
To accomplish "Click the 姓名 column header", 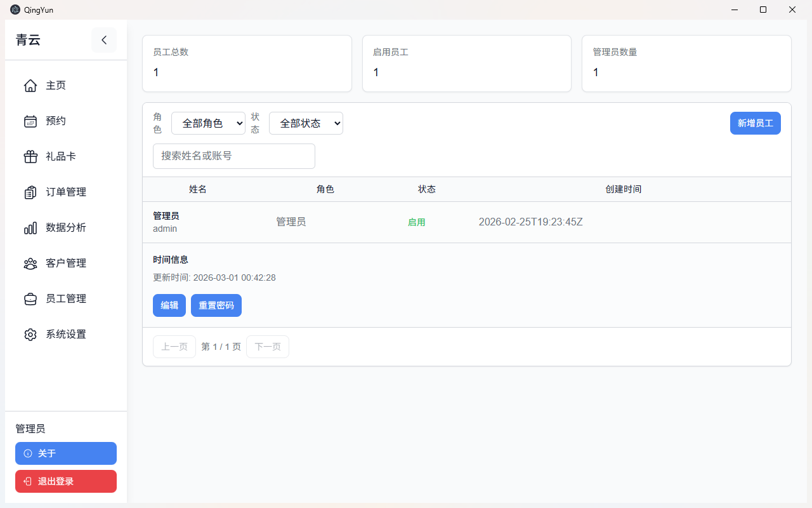I will 198,189.
